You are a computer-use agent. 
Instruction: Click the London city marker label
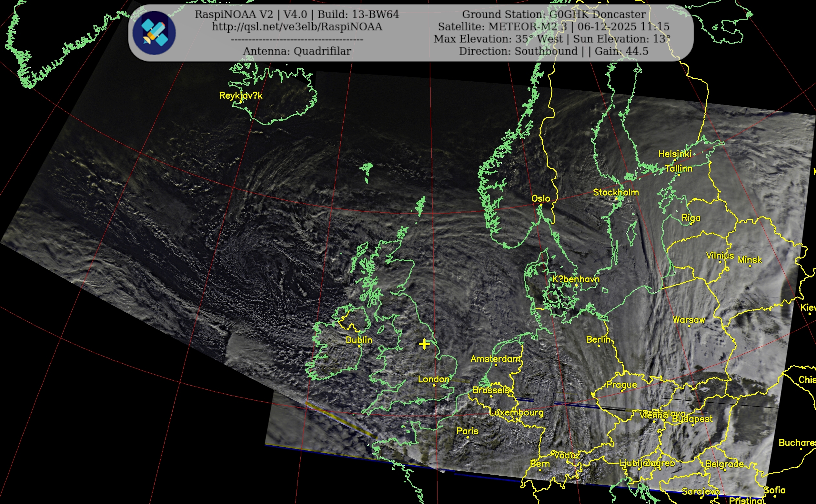pyautogui.click(x=434, y=379)
